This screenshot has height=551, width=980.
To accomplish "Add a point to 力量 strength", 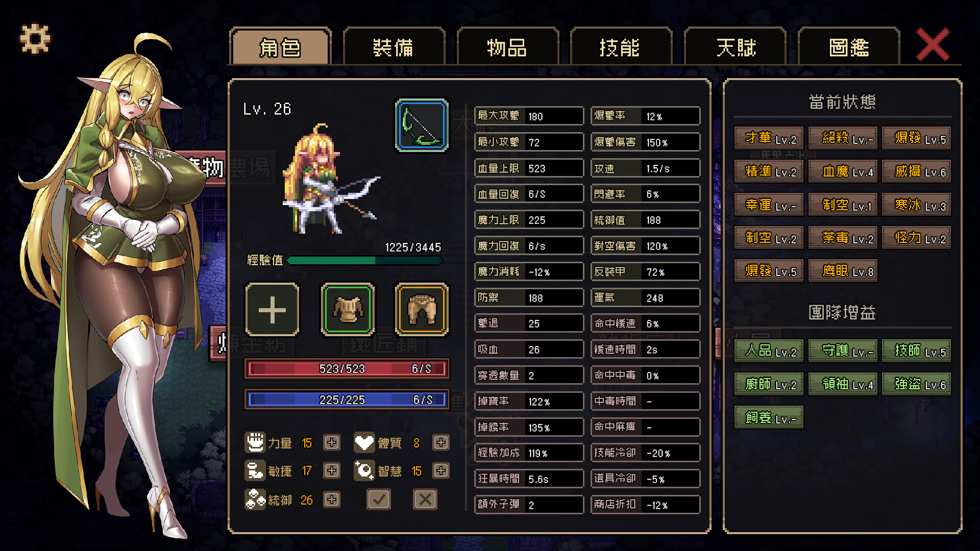I will pyautogui.click(x=332, y=442).
